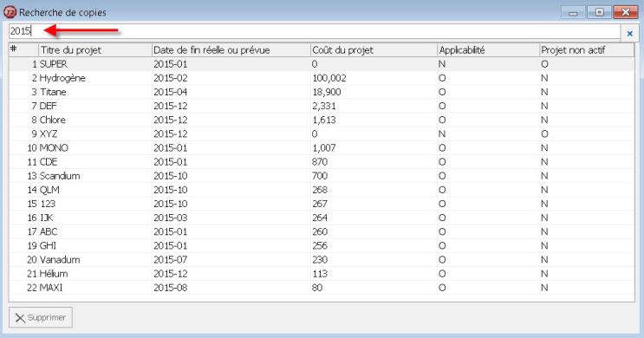
Task: Clear the search field with the blue X
Action: tap(629, 33)
